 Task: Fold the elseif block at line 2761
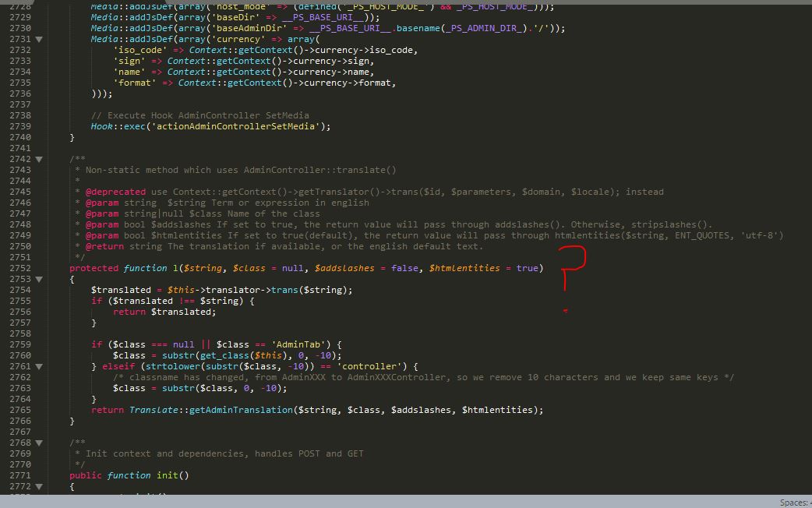pyautogui.click(x=39, y=367)
